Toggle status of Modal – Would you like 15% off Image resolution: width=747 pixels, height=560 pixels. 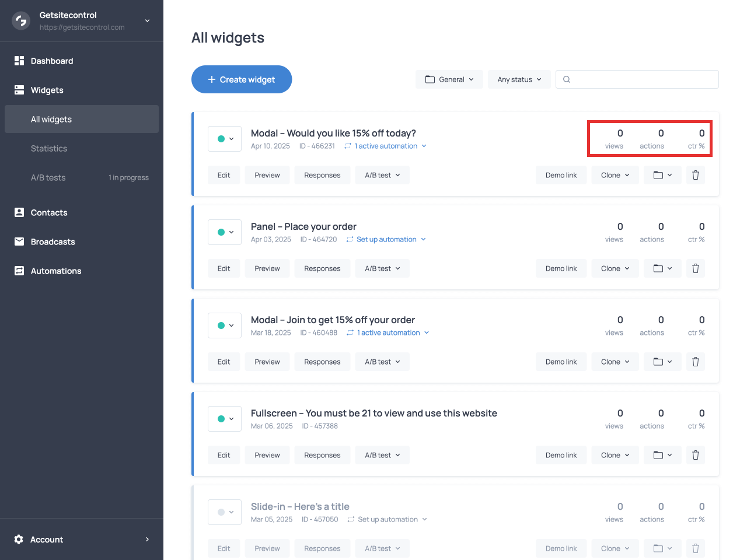click(225, 139)
